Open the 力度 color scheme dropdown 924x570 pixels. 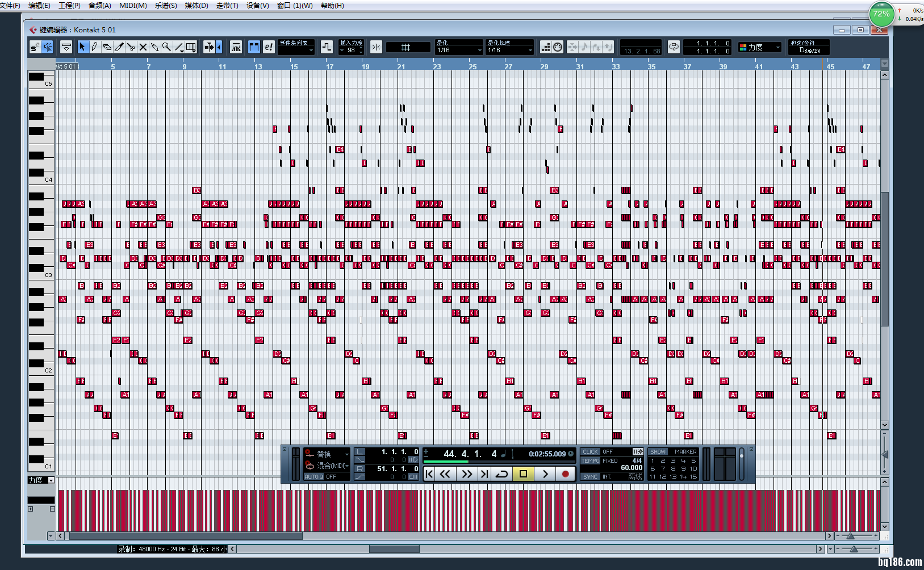click(x=760, y=47)
